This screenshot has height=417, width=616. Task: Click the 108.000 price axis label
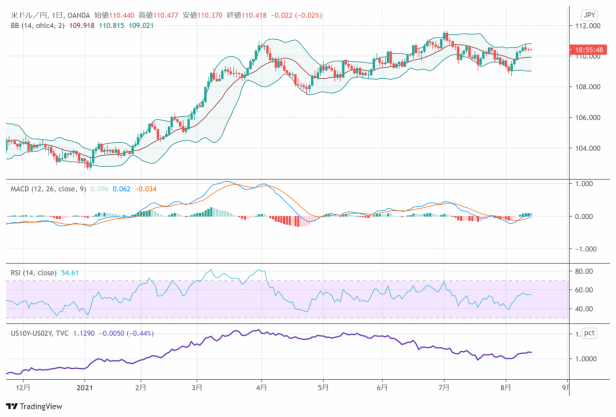tap(588, 87)
